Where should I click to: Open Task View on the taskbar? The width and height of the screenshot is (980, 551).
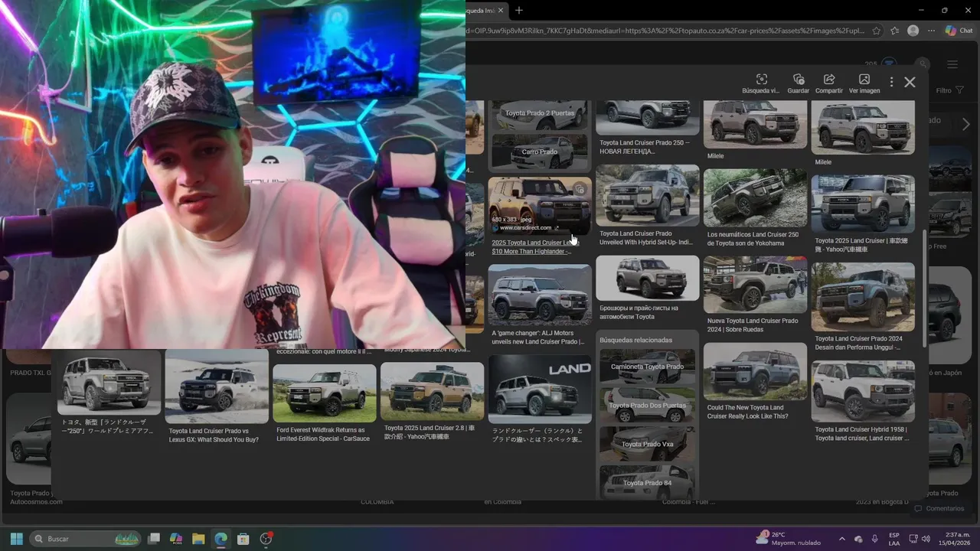coord(154,539)
